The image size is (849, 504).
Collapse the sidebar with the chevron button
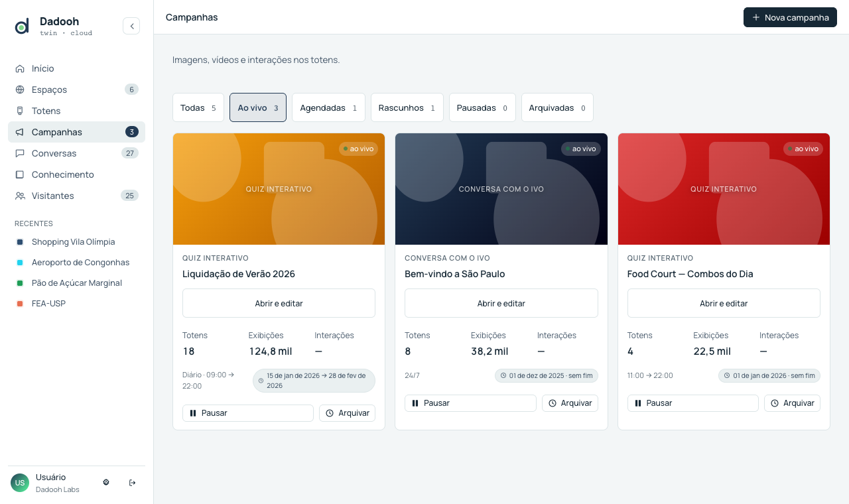(x=131, y=26)
